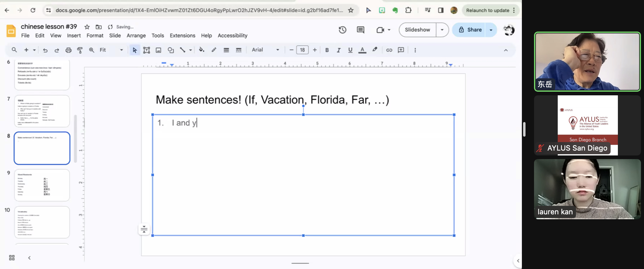Switch to grid view
Screen dimensions: 644x269
point(12,258)
